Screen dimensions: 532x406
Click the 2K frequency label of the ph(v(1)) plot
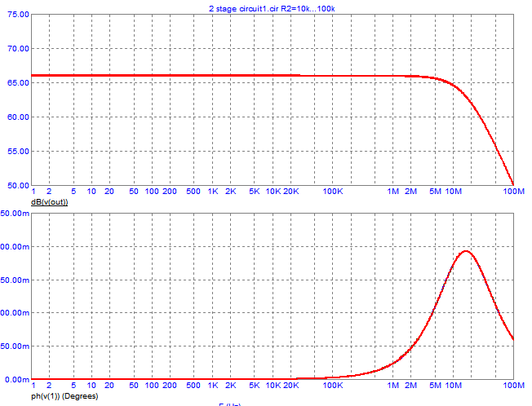tap(231, 386)
